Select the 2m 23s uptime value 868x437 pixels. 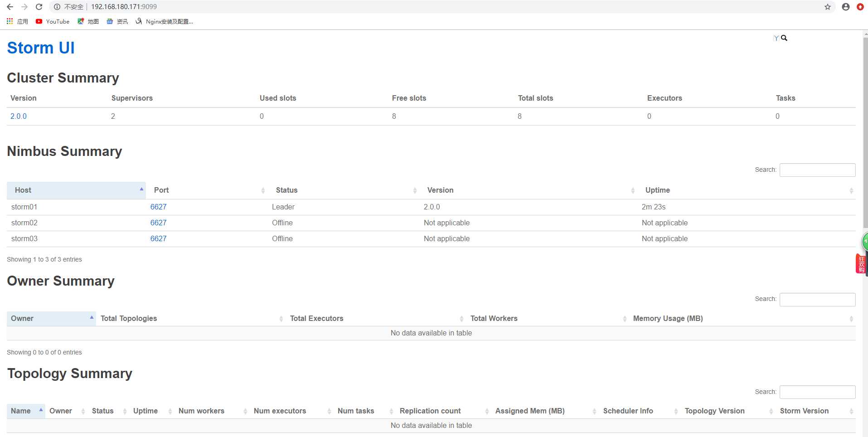tap(654, 207)
